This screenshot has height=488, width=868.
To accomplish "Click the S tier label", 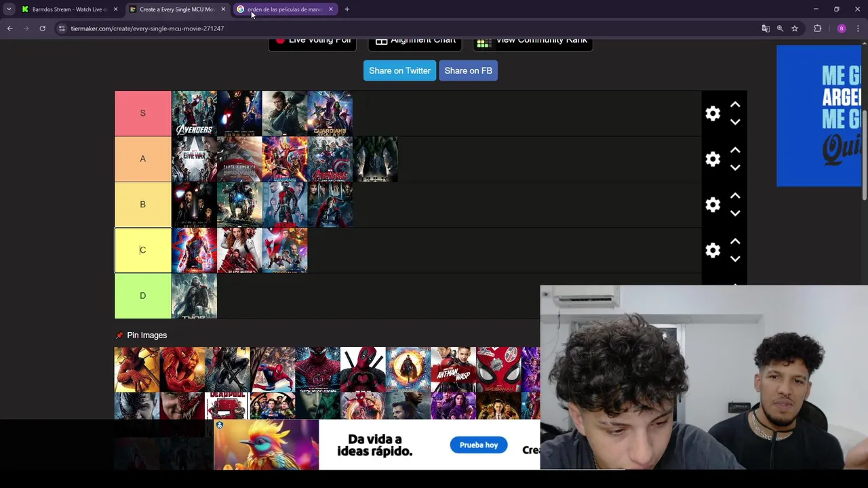I will click(142, 113).
